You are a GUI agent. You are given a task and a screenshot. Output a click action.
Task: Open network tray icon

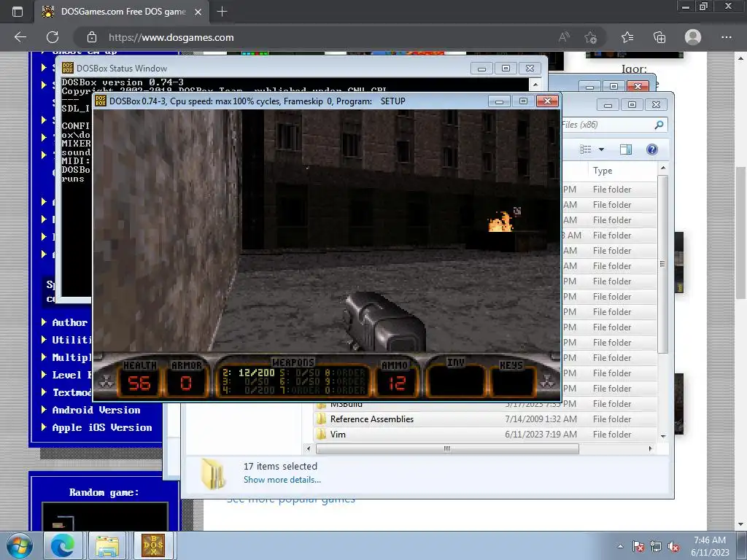click(x=656, y=547)
